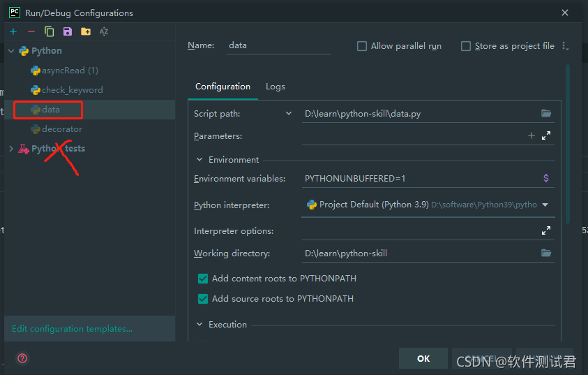Viewport: 588px width, 375px height.
Task: Copy the configuration using the duplicate icon
Action: tap(49, 31)
